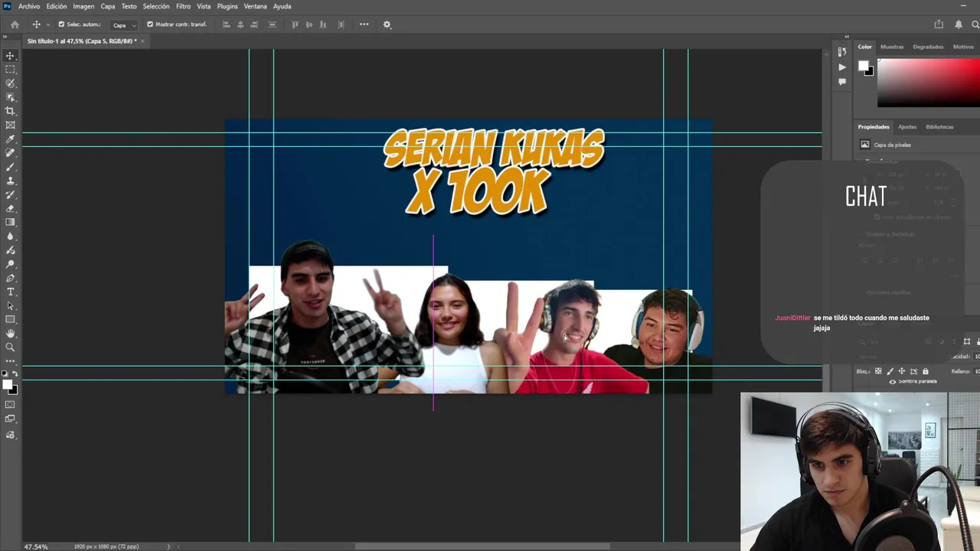This screenshot has height=551, width=980.
Task: Toggle lock all padlock icon
Action: pyautogui.click(x=925, y=371)
